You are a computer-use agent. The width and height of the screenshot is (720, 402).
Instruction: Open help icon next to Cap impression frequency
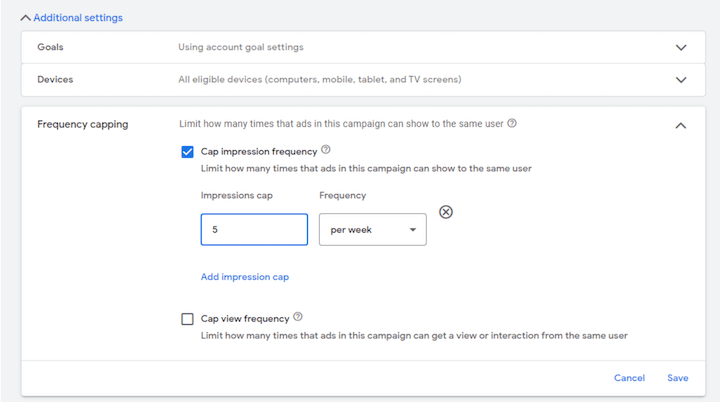tap(326, 149)
